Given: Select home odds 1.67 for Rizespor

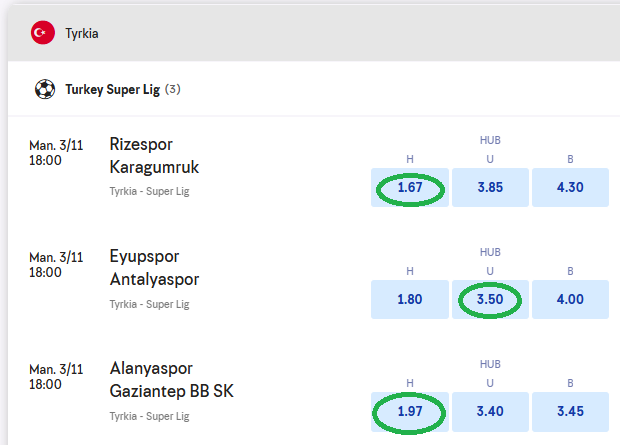Looking at the screenshot, I should tap(409, 187).
